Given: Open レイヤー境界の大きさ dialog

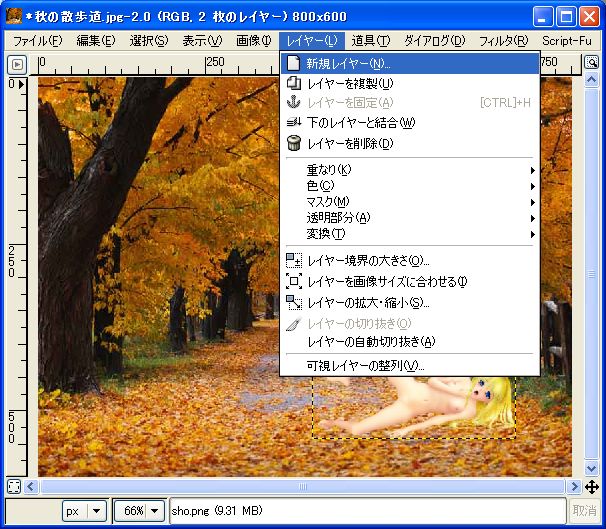Looking at the screenshot, I should click(x=410, y=261).
